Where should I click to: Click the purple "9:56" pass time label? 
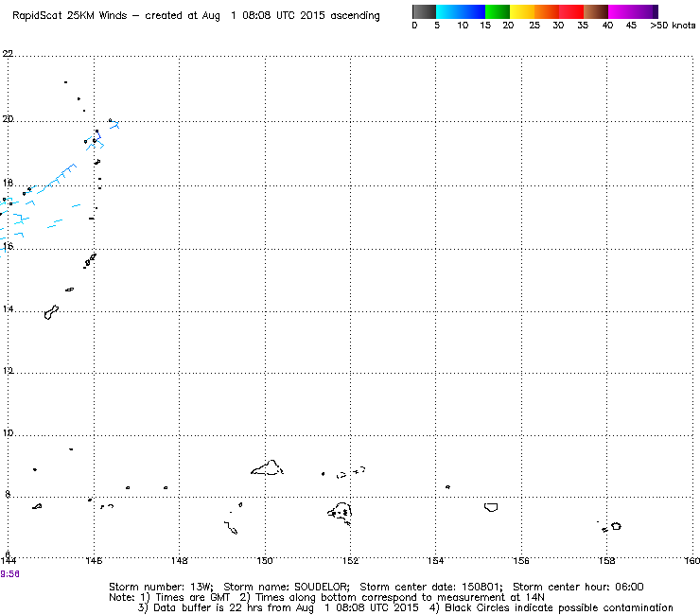coord(9,574)
